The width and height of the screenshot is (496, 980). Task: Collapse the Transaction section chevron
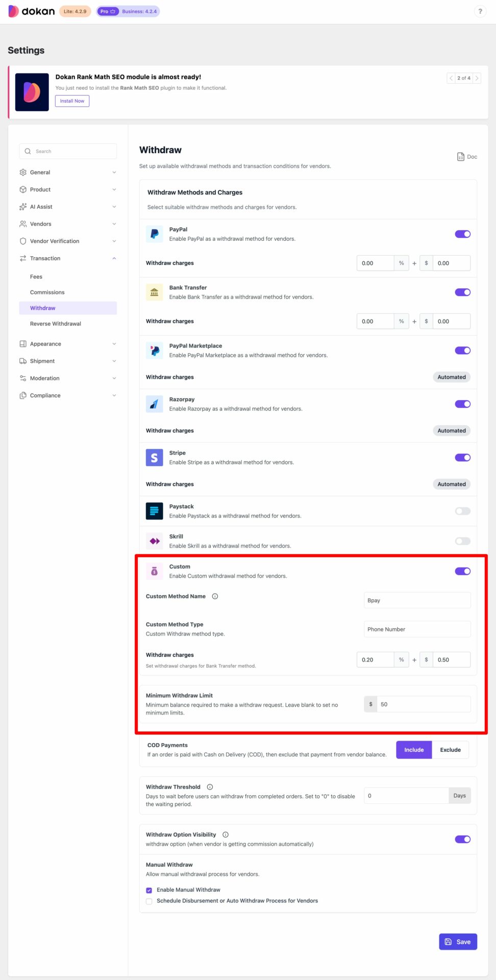point(114,258)
